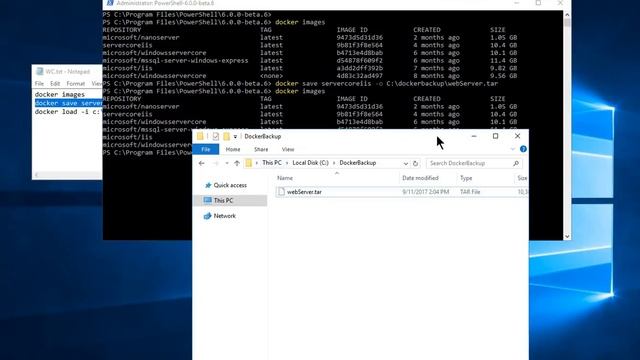The width and height of the screenshot is (640, 360).
Task: Click the PowerShell icon in its title bar
Action: pyautogui.click(x=110, y=3)
